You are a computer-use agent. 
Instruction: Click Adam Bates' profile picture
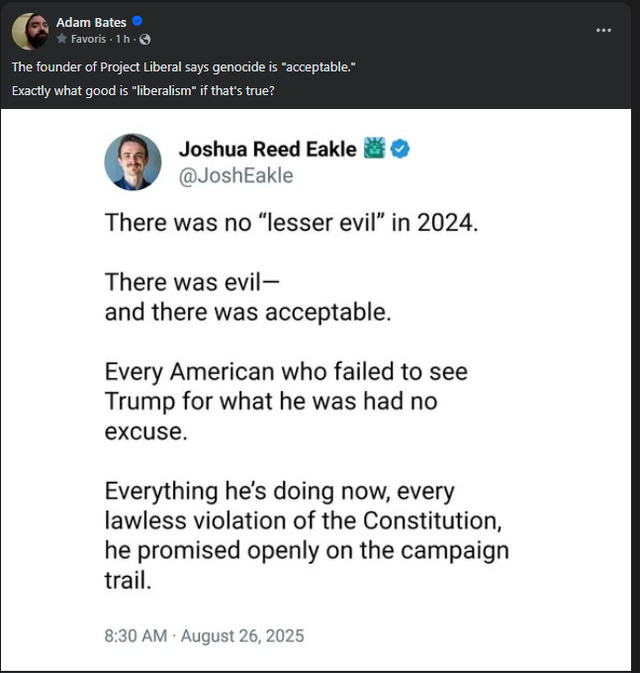(x=30, y=31)
